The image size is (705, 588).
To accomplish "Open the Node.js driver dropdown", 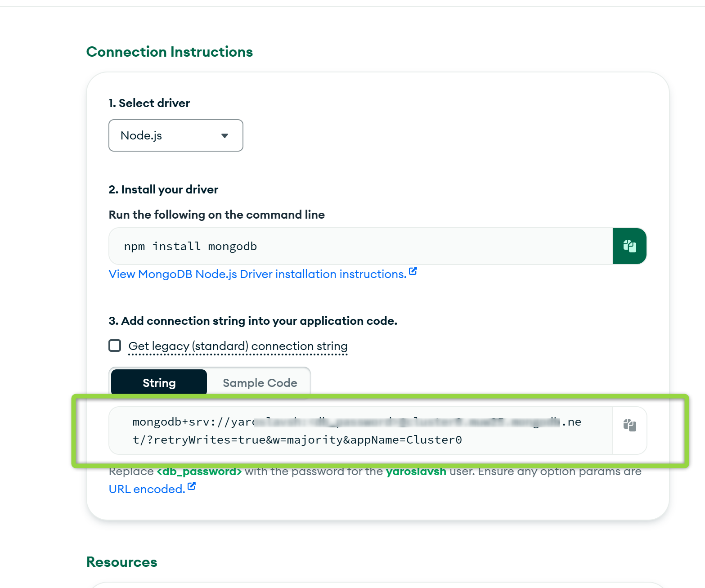I will tap(176, 135).
